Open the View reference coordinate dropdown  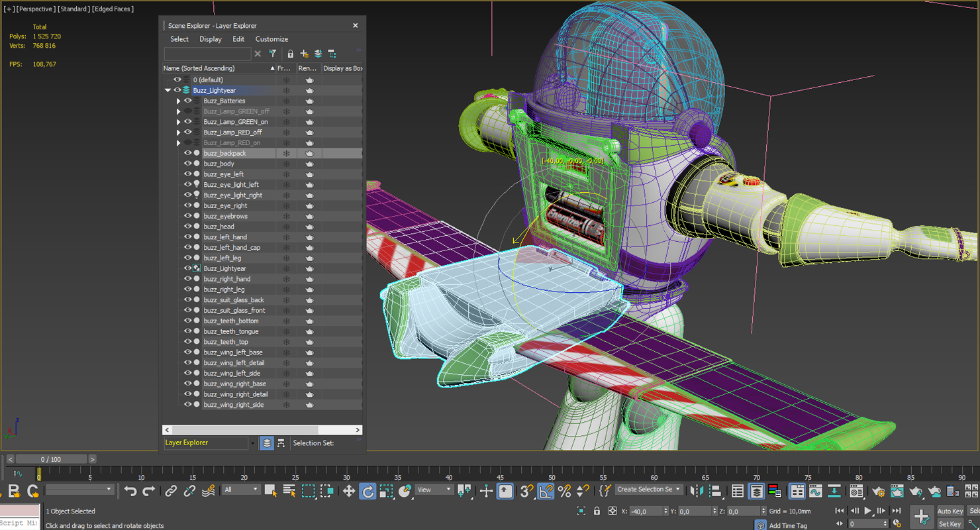pyautogui.click(x=434, y=490)
